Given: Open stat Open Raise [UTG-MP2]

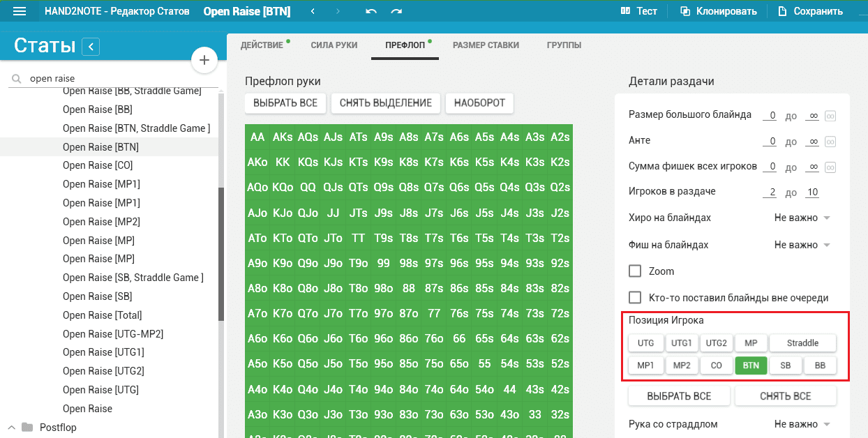Looking at the screenshot, I should [x=113, y=334].
